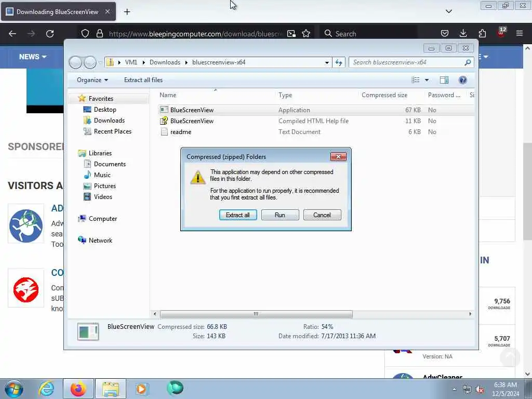Image resolution: width=532 pixels, height=399 pixels.
Task: Close the Compressed (zipped) Folders dialog
Action: pyautogui.click(x=338, y=156)
